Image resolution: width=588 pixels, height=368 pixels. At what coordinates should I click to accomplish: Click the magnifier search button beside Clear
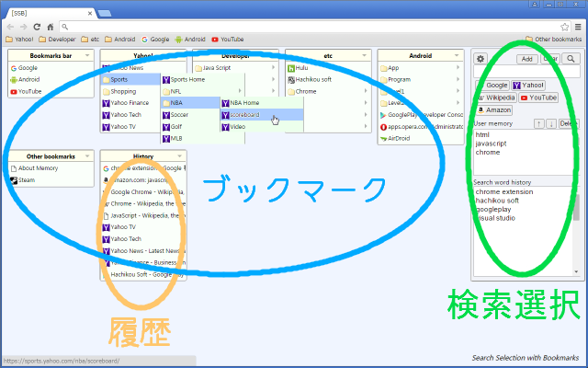tap(571, 59)
